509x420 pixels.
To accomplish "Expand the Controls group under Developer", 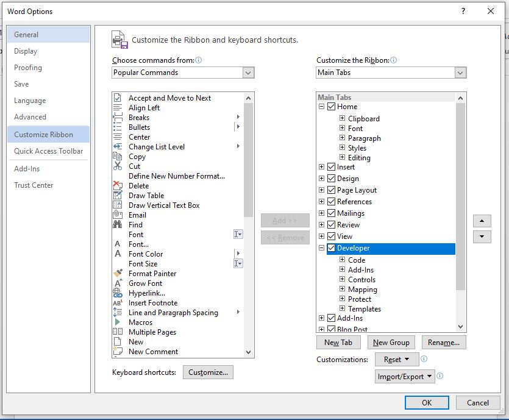I will coord(342,279).
